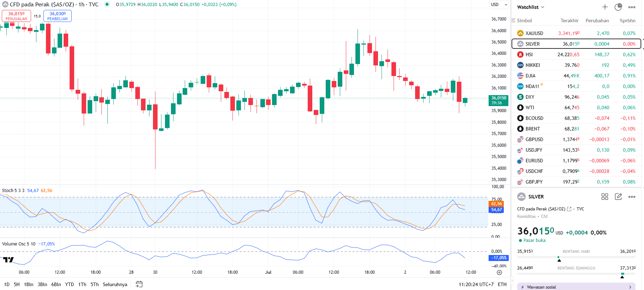644x290 pixels.
Task: Click the RENTANG HARI day range bar
Action: pos(576,257)
